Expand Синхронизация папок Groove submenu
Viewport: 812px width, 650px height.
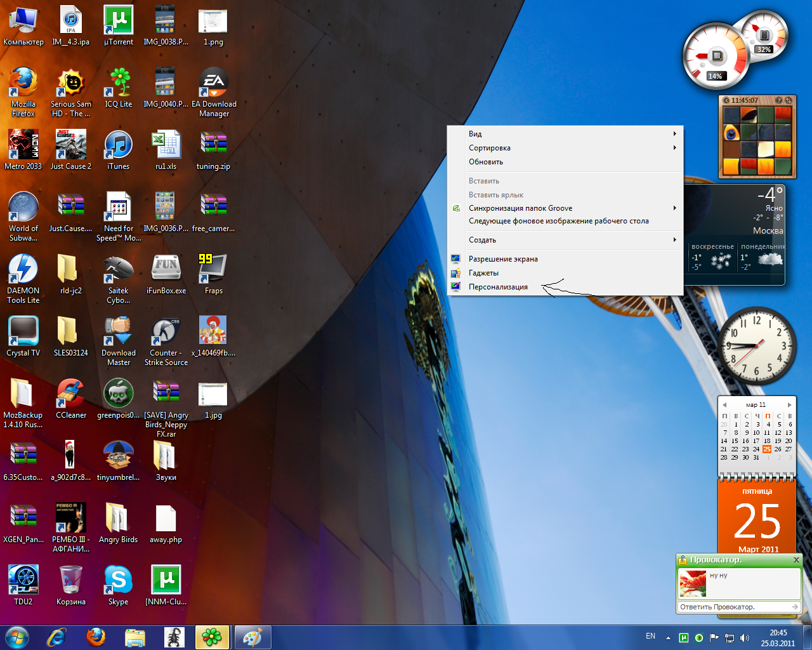coord(565,208)
